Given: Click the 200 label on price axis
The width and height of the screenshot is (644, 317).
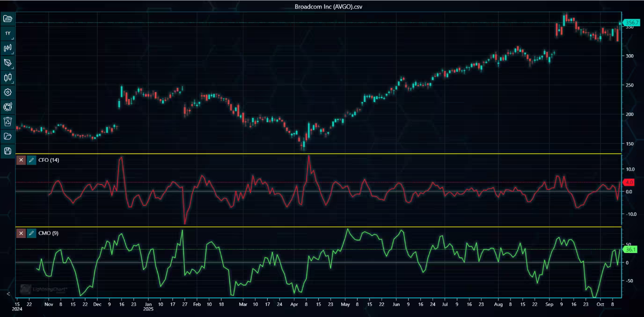Looking at the screenshot, I should coord(629,115).
